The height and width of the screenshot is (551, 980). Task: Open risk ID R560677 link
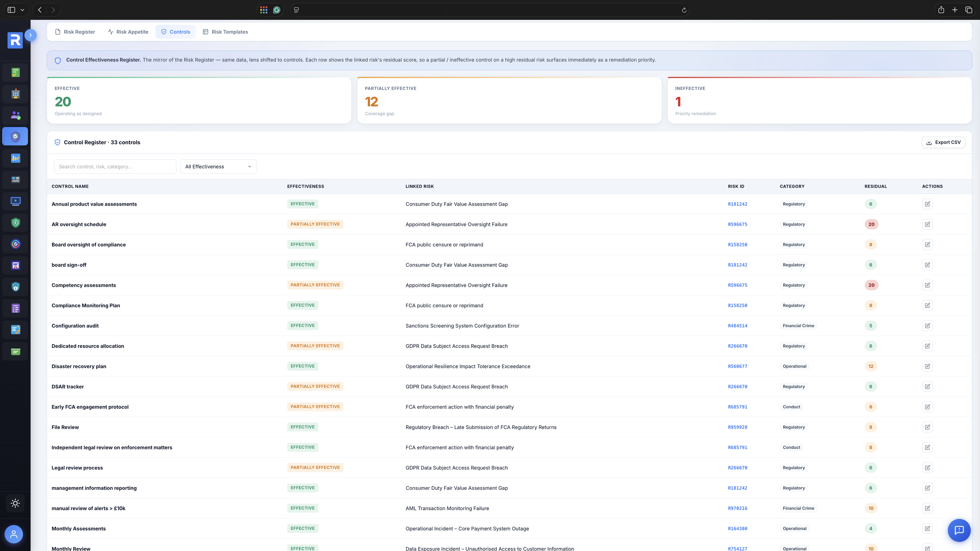tap(737, 366)
